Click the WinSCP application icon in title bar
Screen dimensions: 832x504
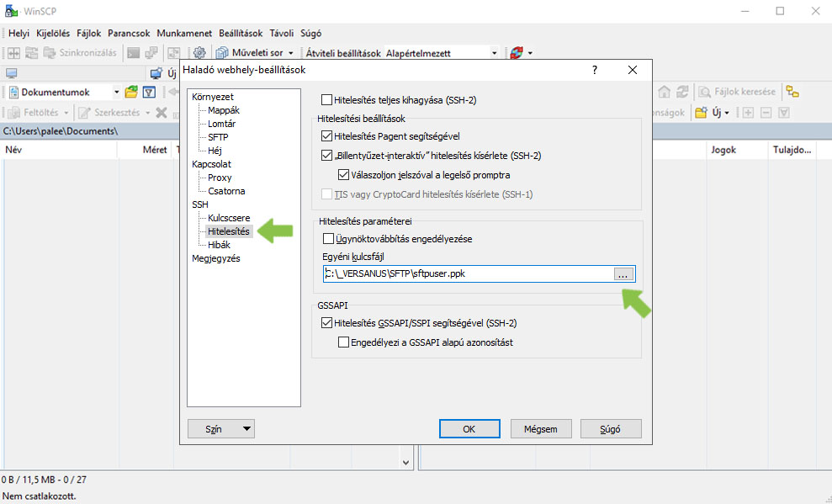[11, 11]
